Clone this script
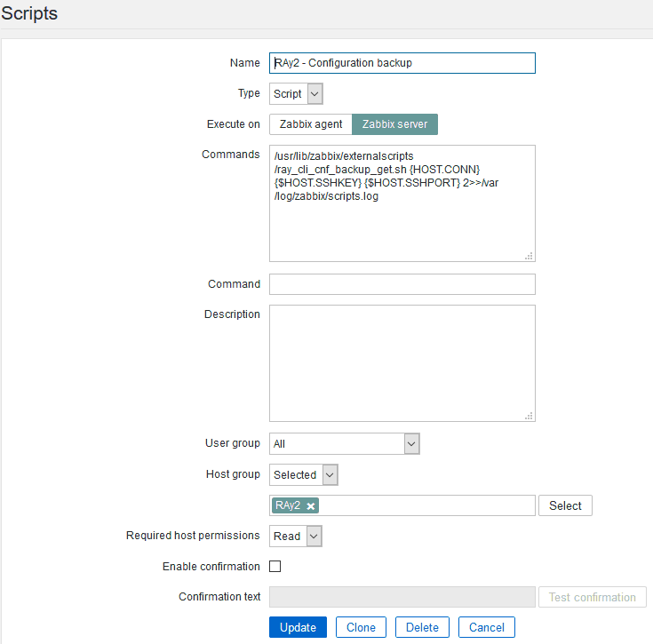The image size is (653, 644). (361, 627)
